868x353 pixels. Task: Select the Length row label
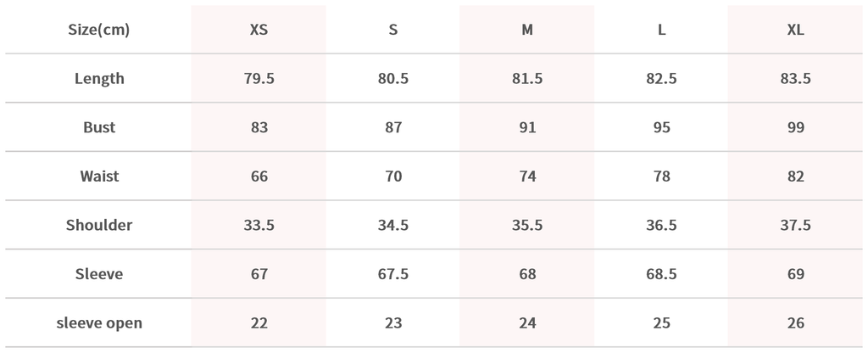click(99, 79)
